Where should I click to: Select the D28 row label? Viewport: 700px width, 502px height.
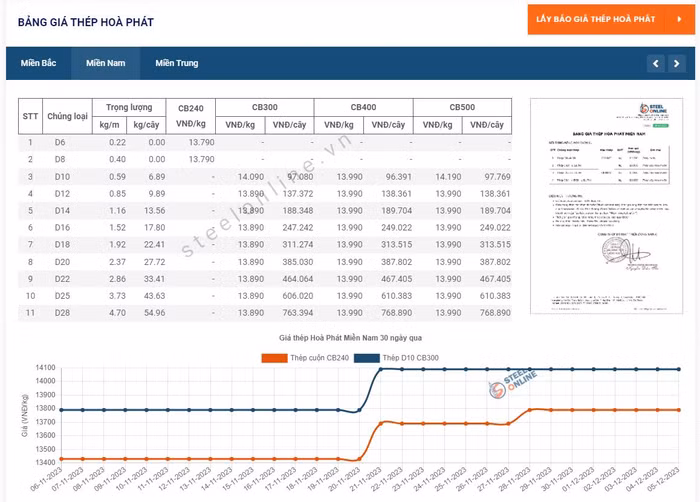[x=62, y=313]
